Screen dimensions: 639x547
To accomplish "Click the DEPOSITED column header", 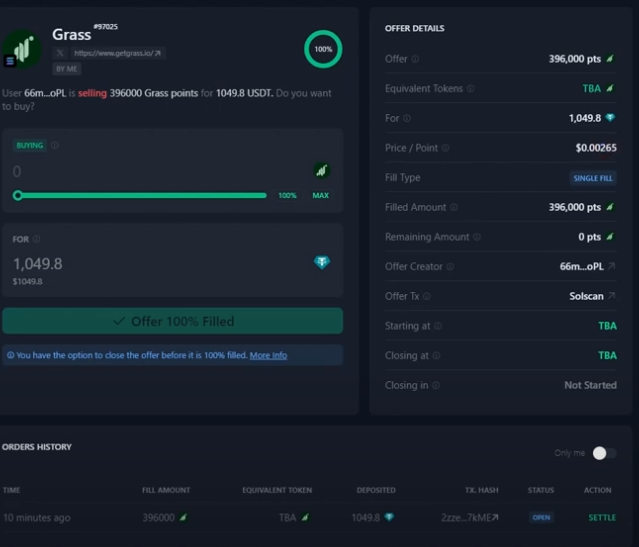I will pos(376,490).
